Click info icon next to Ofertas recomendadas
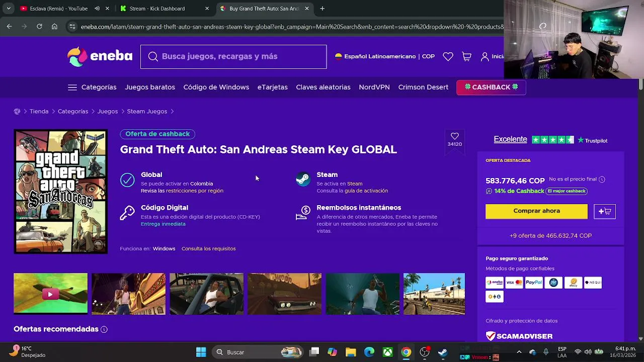 (x=104, y=329)
